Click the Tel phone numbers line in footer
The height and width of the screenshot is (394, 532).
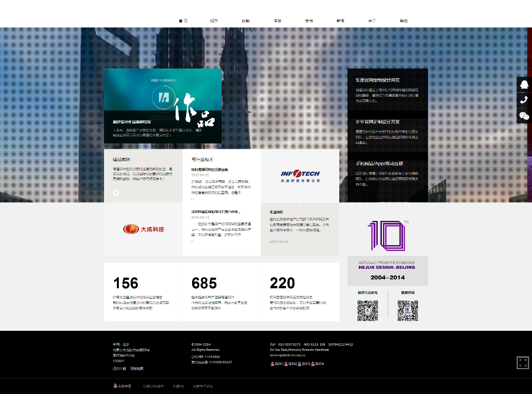click(x=312, y=344)
